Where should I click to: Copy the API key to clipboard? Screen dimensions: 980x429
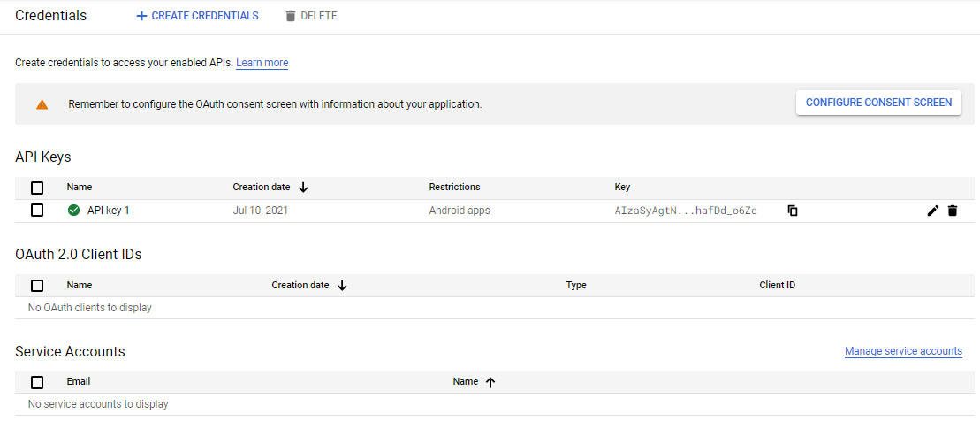[793, 211]
